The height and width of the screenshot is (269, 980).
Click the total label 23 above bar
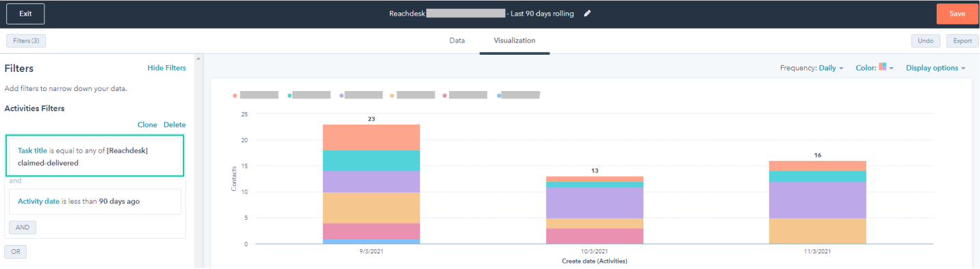pos(372,119)
